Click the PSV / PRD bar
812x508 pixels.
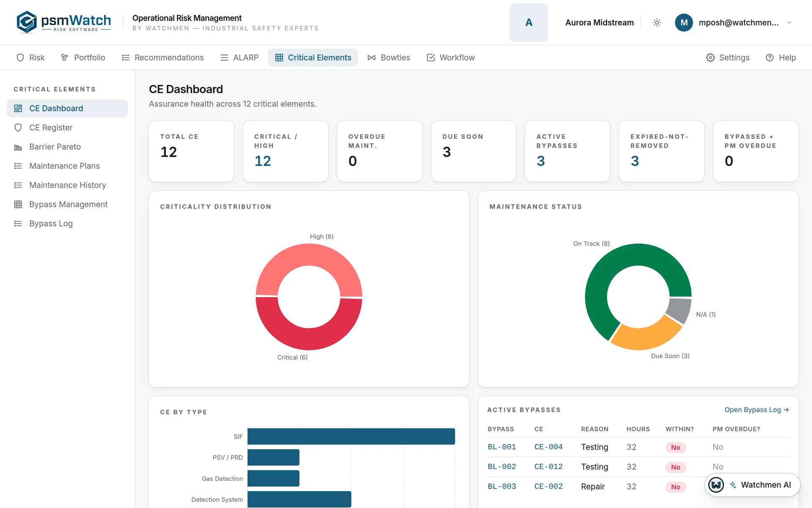273,458
